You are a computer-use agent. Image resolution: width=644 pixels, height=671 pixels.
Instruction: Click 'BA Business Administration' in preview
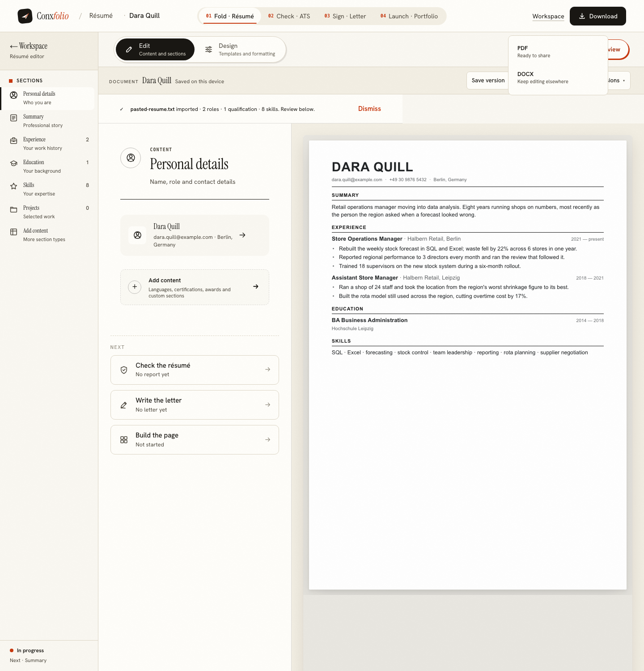[369, 320]
